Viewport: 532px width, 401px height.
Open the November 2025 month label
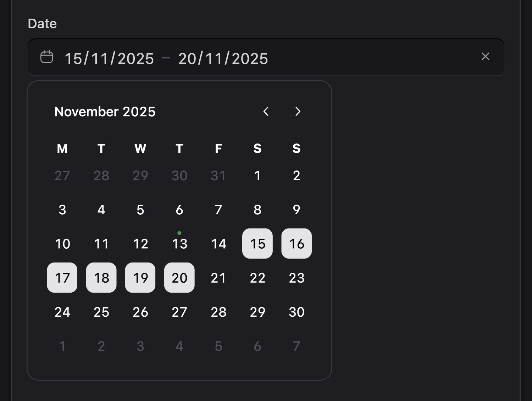tap(105, 112)
